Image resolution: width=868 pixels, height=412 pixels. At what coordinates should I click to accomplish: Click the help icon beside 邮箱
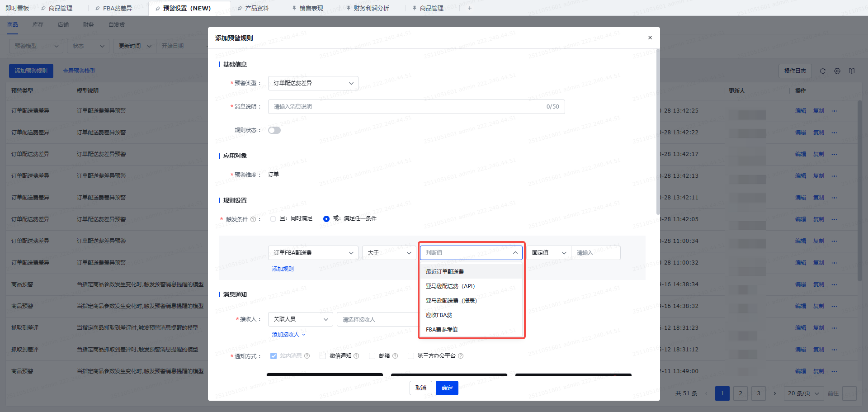pyautogui.click(x=395, y=356)
